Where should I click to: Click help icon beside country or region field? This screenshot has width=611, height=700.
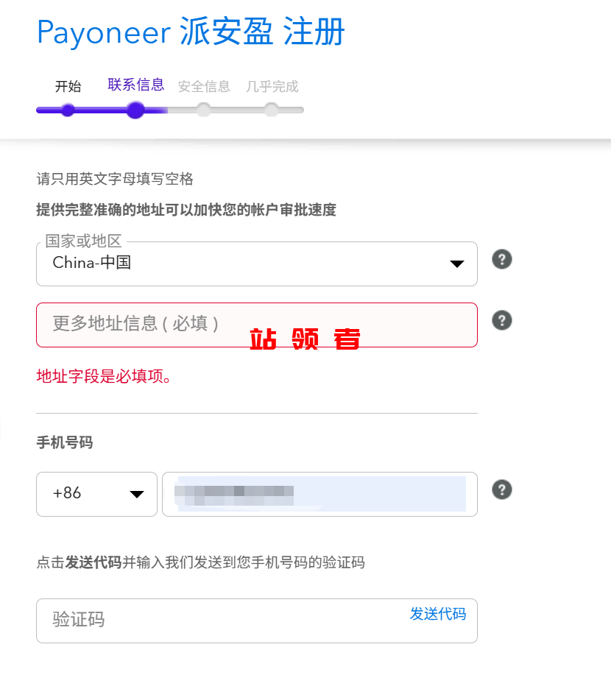click(x=502, y=260)
